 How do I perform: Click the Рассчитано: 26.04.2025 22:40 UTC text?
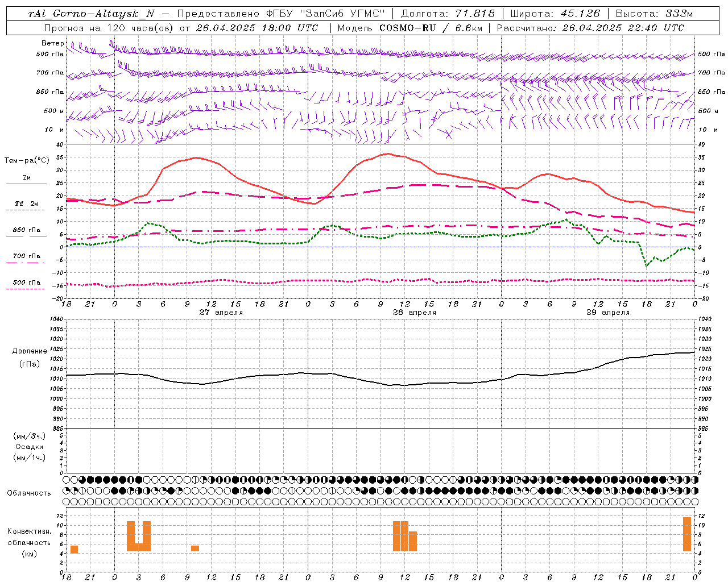590,28
